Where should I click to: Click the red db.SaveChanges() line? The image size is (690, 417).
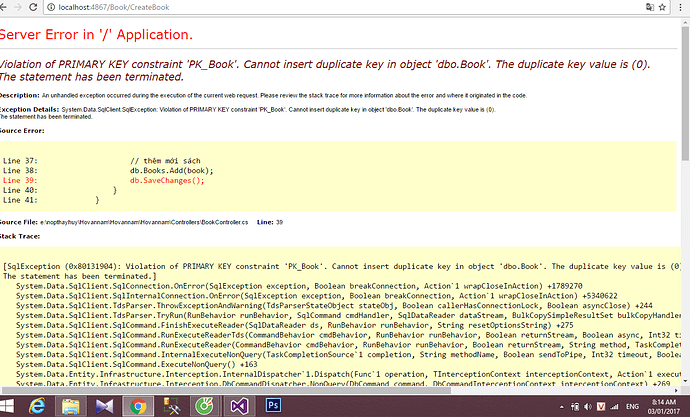(166, 180)
